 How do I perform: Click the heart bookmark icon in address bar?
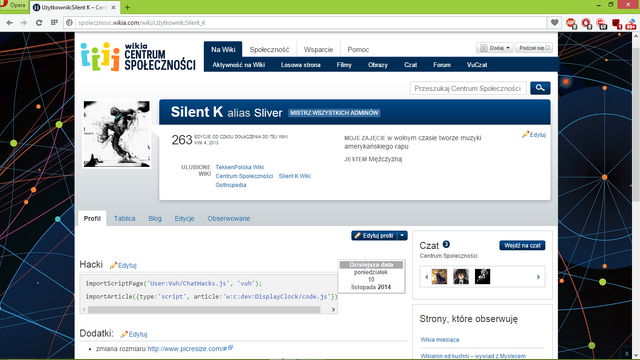554,23
